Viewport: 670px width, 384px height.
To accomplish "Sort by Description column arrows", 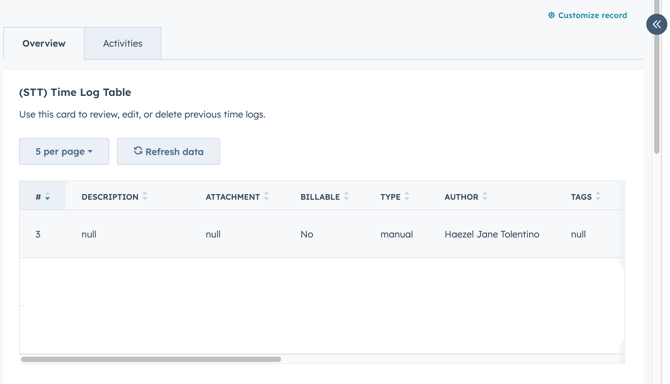I will click(x=145, y=196).
